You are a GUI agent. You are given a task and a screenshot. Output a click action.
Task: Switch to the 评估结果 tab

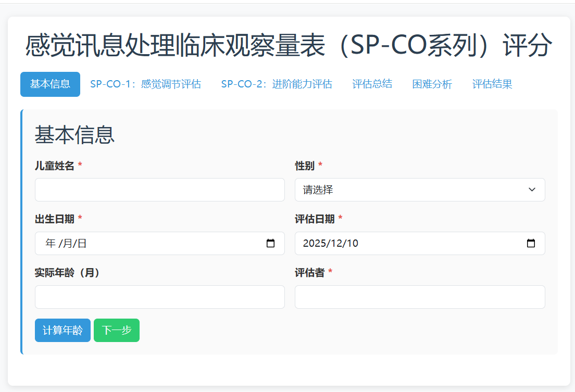[492, 84]
